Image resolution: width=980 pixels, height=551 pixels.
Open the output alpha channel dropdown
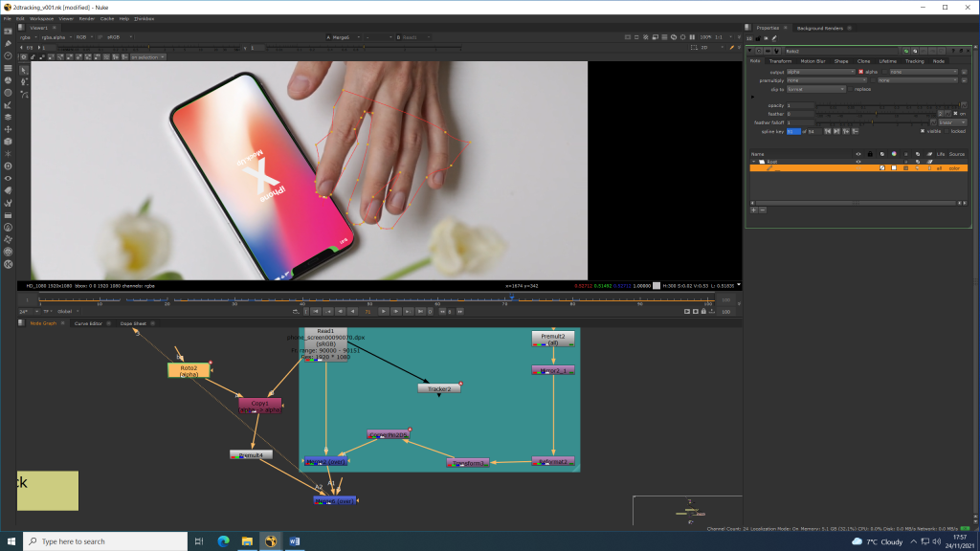(820, 72)
